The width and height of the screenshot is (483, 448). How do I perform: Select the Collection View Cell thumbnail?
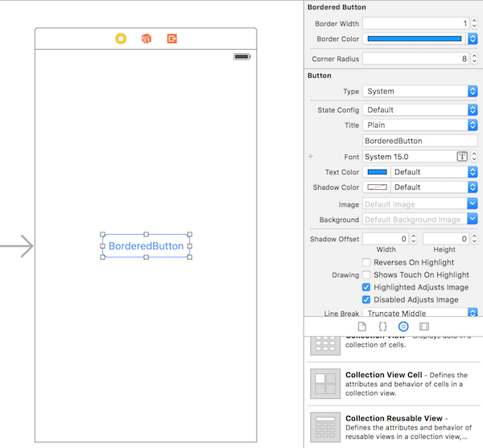(325, 384)
